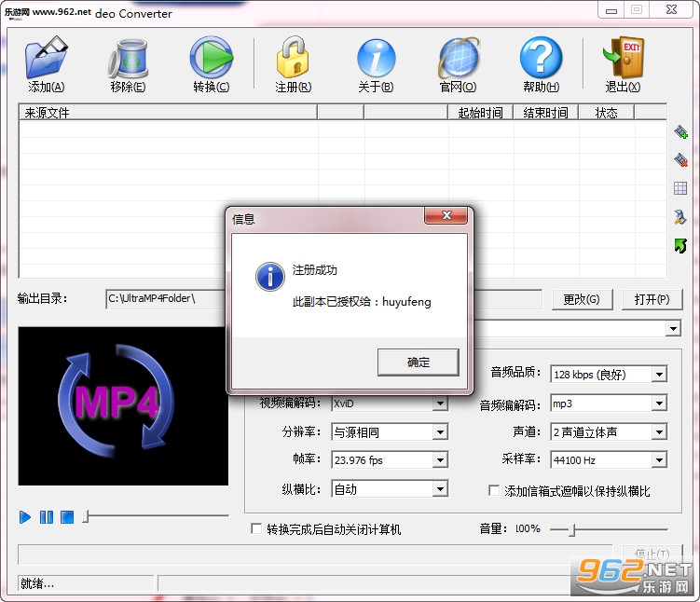
Task: Click the MP4 preview video thumbnail
Action: click(x=123, y=405)
